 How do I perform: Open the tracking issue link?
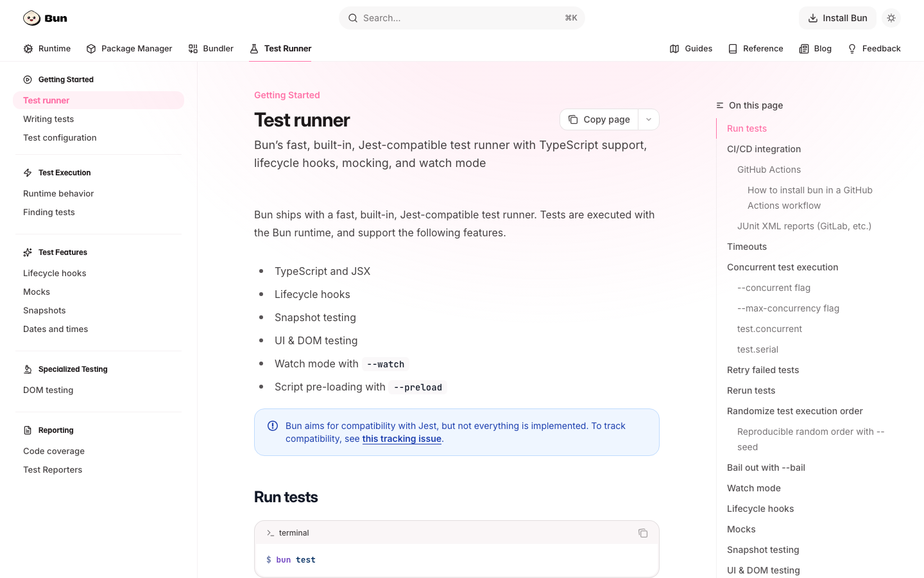pyautogui.click(x=402, y=439)
